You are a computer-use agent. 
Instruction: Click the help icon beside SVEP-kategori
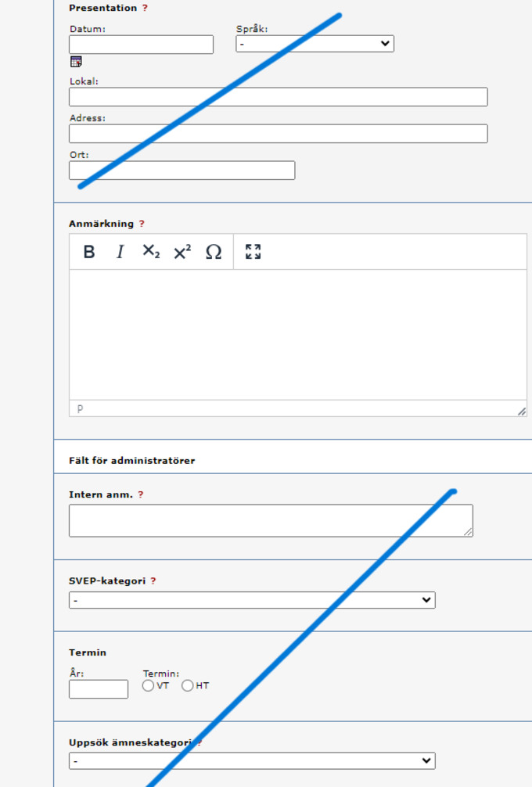153,581
